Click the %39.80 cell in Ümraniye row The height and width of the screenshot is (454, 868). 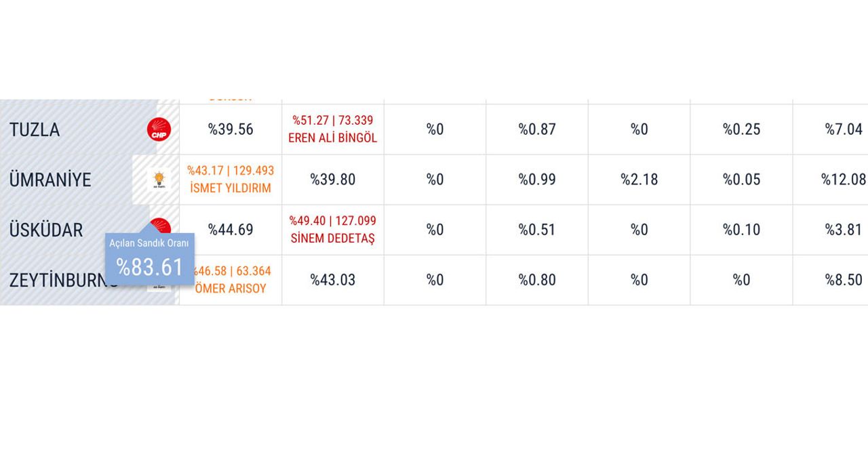[333, 180]
